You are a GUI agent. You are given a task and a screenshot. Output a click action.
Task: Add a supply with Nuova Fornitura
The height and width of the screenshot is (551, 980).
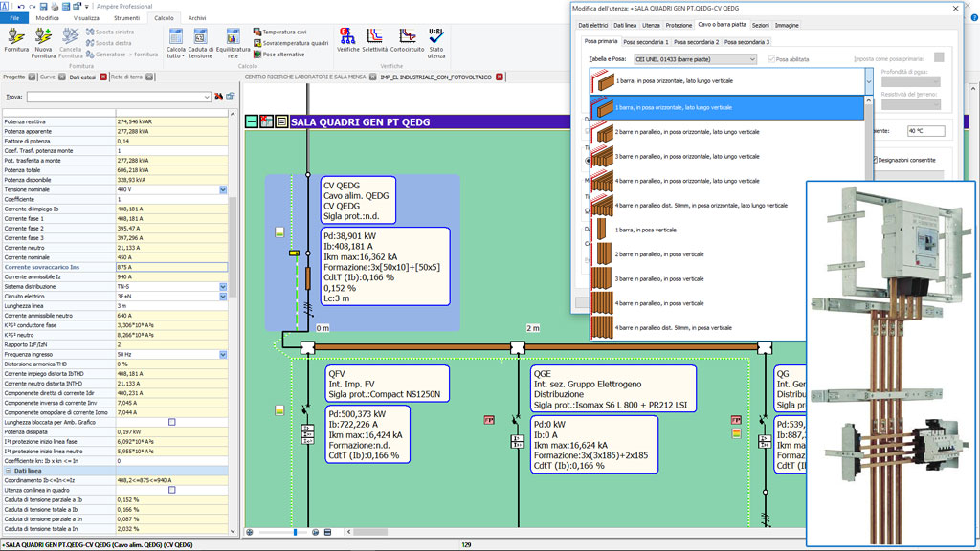[x=43, y=42]
